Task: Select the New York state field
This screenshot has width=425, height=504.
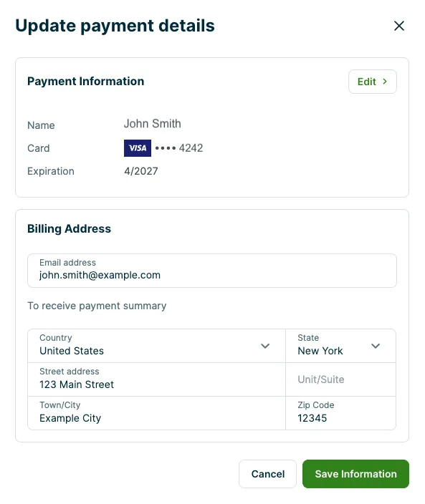Action: pos(340,346)
